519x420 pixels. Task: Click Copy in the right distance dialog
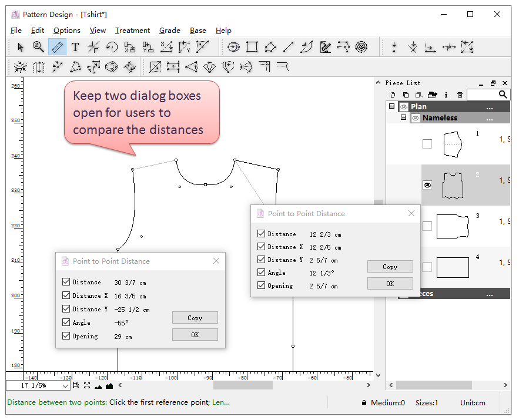pos(390,267)
